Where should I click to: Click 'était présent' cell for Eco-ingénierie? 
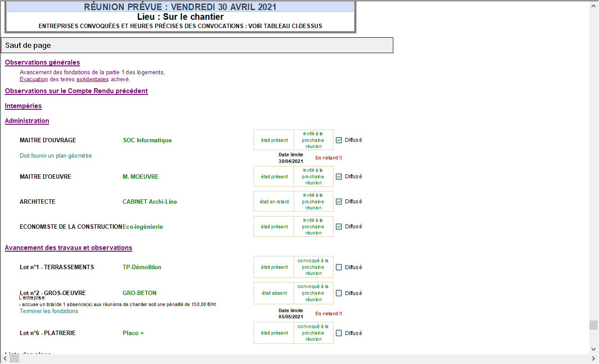pos(274,227)
